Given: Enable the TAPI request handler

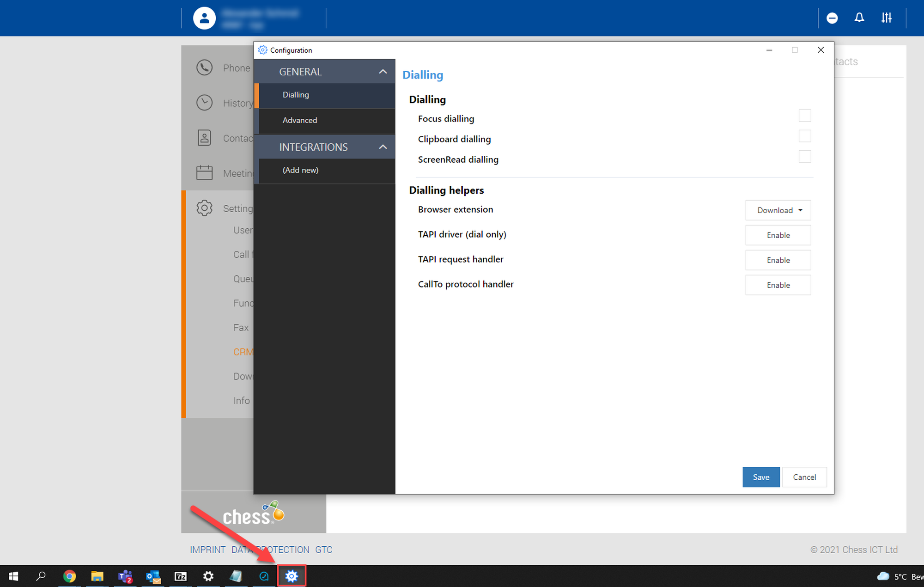Looking at the screenshot, I should [778, 260].
